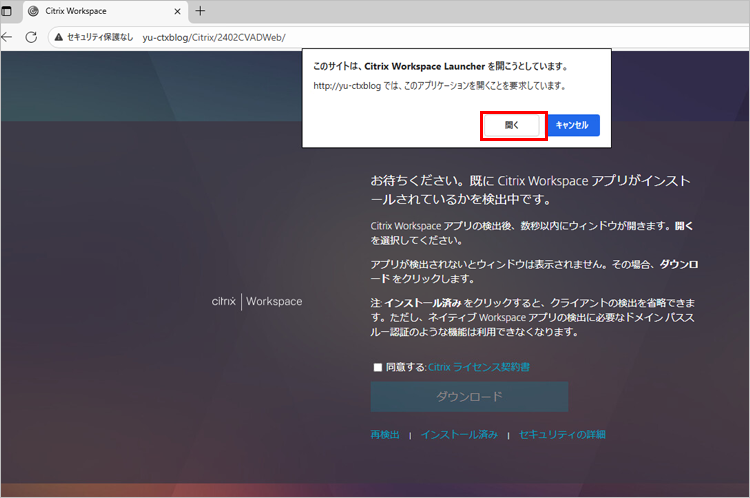Click the Citrix Workspace tab favicon

35,11
